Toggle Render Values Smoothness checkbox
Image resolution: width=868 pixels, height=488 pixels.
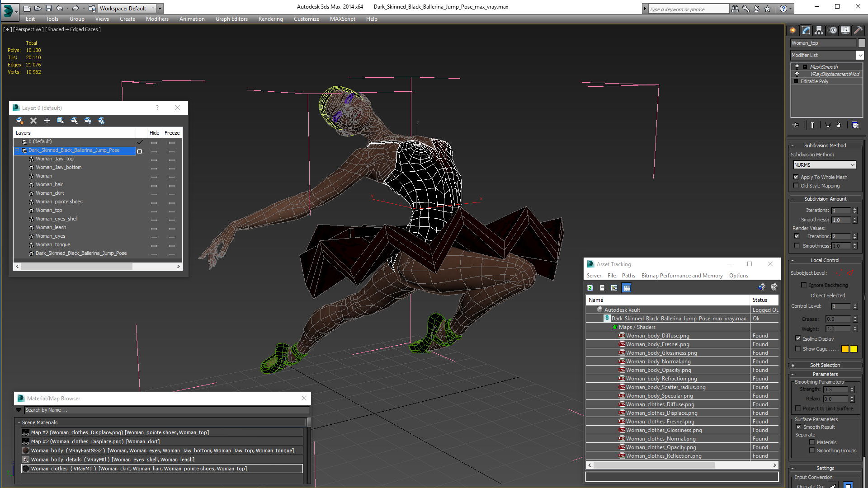797,246
